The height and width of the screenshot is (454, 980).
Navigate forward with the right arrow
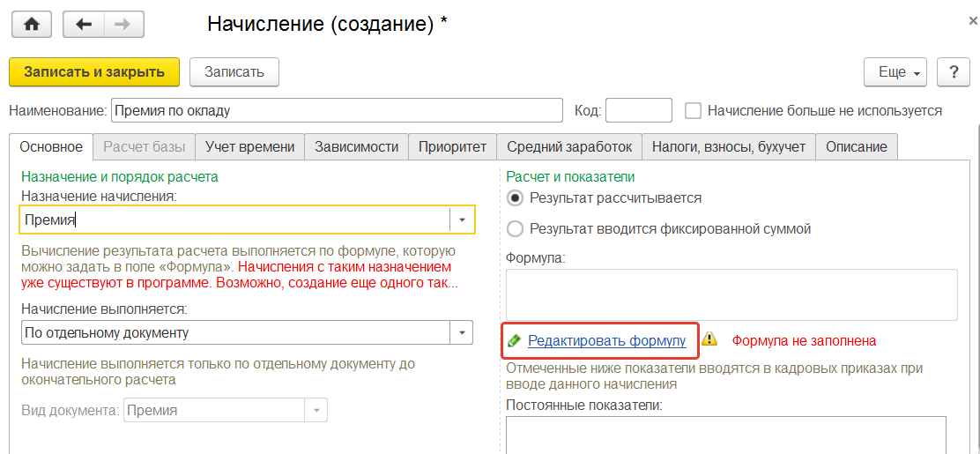[x=124, y=25]
